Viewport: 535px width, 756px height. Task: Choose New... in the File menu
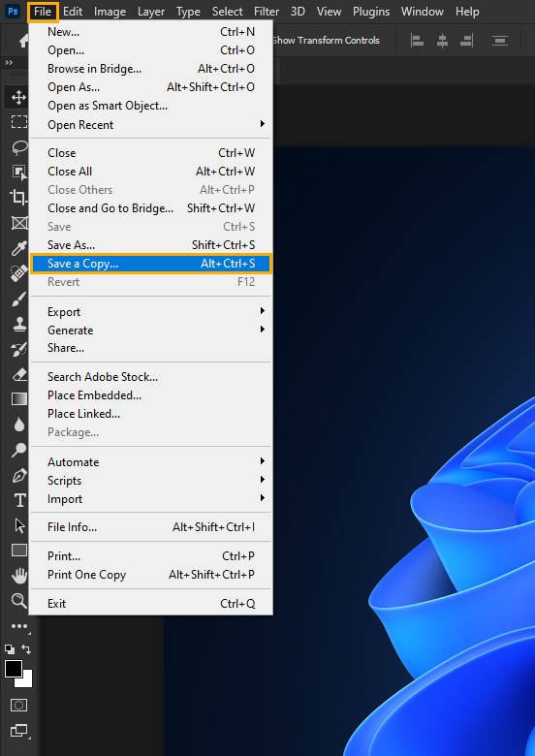pos(151,32)
